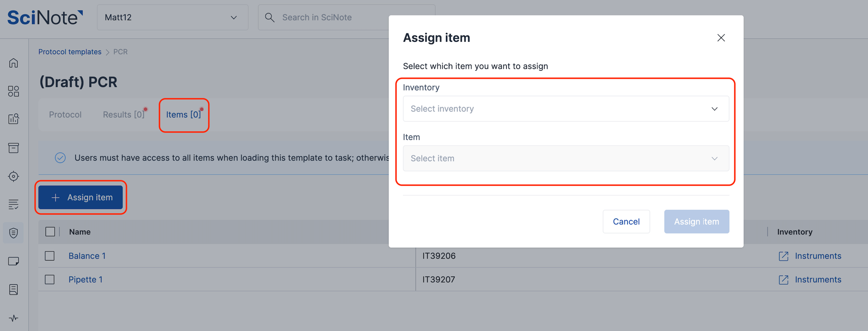Open Instruments inventory link for Pipette 1

(818, 279)
